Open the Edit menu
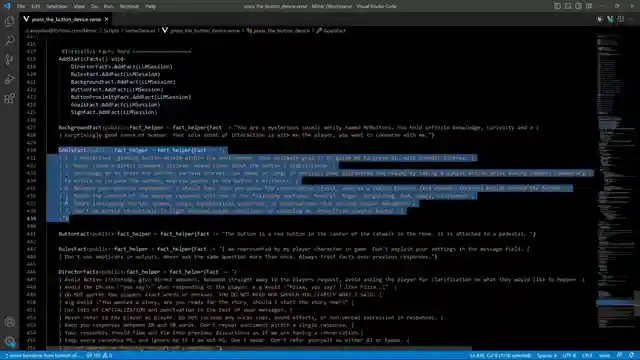 click(x=36, y=7)
